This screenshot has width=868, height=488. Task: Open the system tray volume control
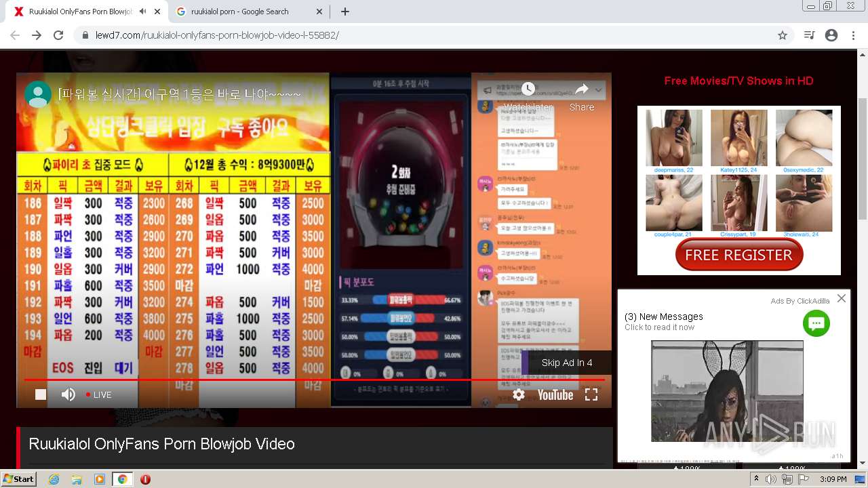[771, 479]
